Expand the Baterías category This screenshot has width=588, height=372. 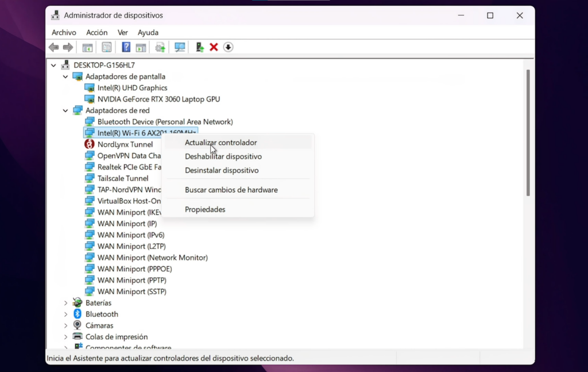coord(65,303)
